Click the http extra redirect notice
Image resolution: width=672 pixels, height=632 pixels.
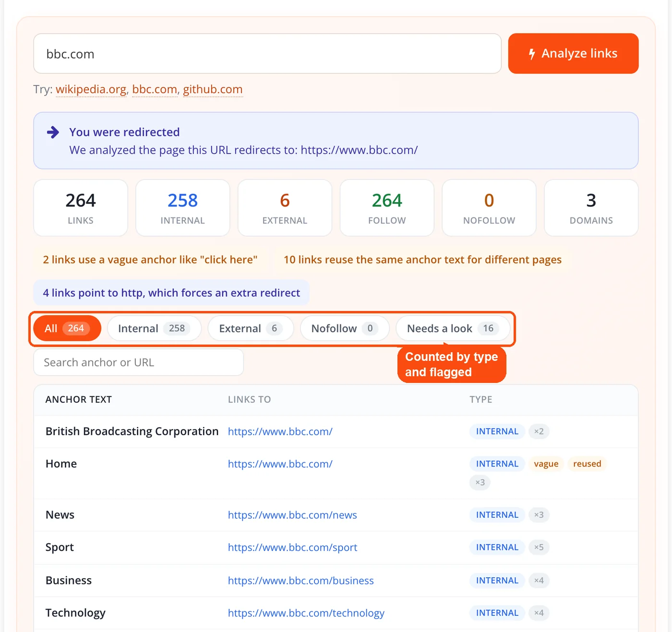click(171, 293)
